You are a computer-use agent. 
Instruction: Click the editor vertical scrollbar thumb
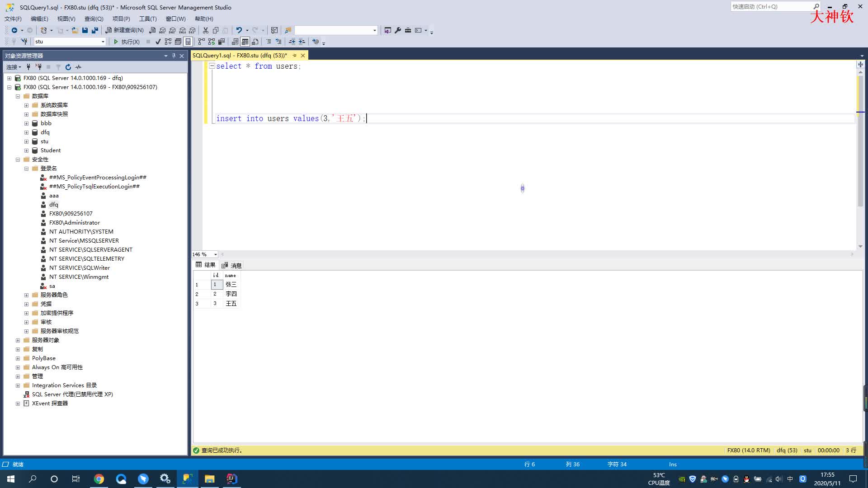860,141
